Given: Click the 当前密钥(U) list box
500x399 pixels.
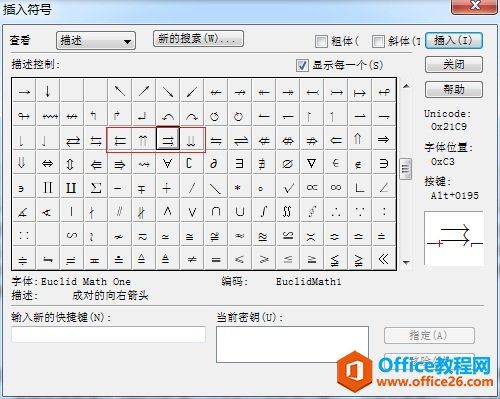Looking at the screenshot, I should click(292, 344).
